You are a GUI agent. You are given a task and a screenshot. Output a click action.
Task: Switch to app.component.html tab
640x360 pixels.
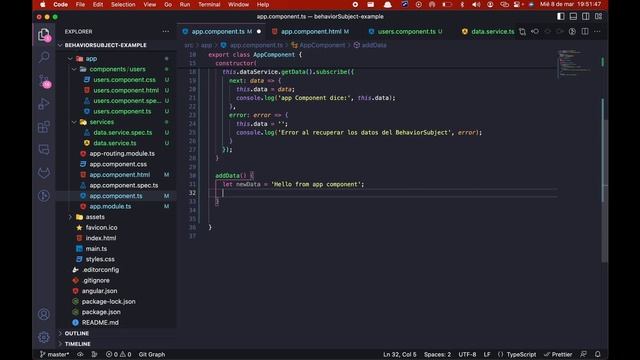tap(311, 31)
